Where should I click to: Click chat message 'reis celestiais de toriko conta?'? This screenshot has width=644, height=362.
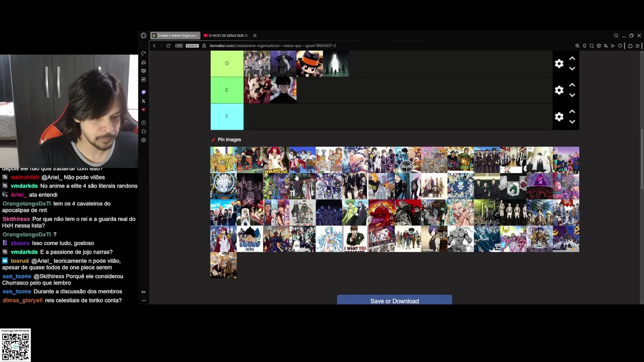(84, 301)
